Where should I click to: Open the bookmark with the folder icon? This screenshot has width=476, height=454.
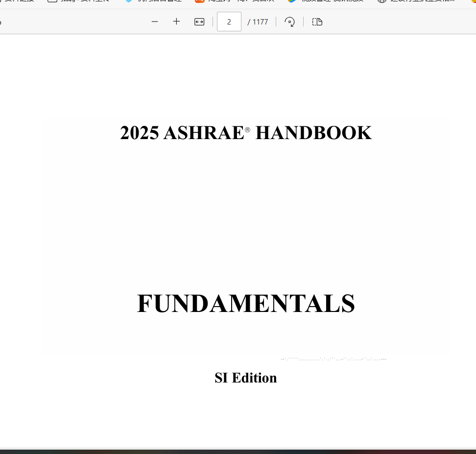pyautogui.click(x=78, y=1)
